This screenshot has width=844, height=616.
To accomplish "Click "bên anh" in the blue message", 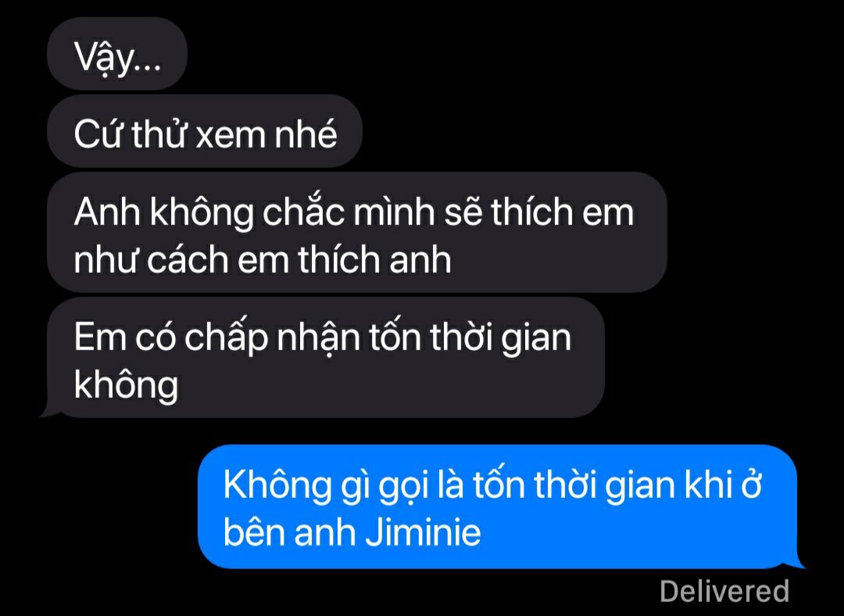I will click(290, 532).
